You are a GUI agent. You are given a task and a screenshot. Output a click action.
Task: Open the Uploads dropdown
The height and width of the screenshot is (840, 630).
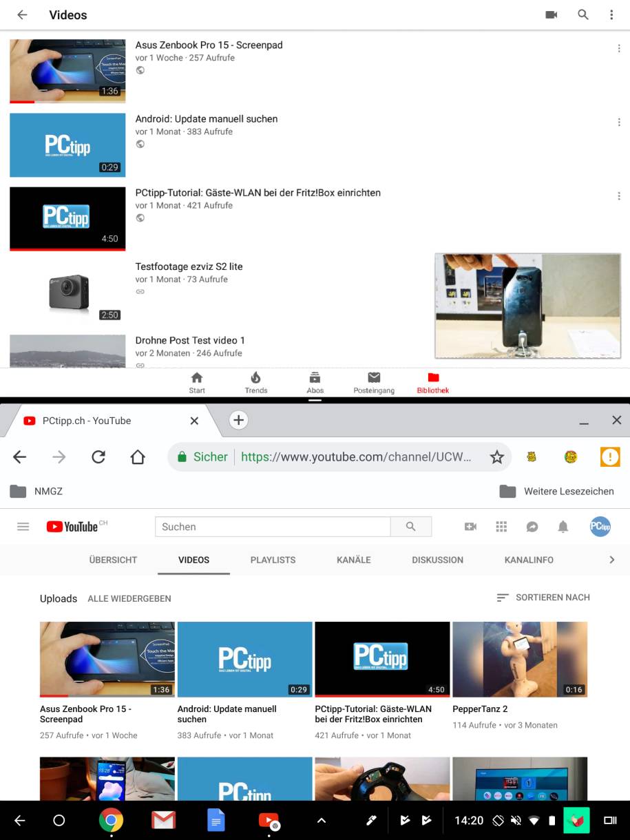click(x=59, y=598)
